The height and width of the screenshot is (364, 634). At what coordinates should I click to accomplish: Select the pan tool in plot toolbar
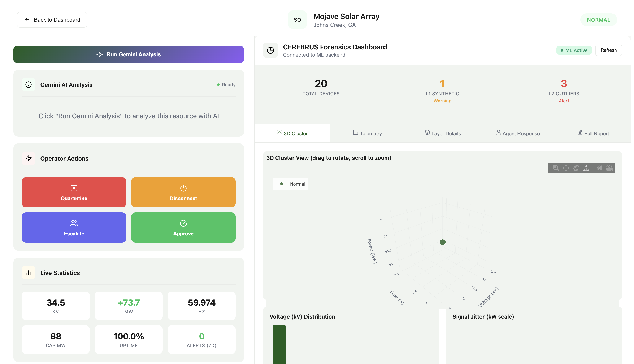click(566, 168)
